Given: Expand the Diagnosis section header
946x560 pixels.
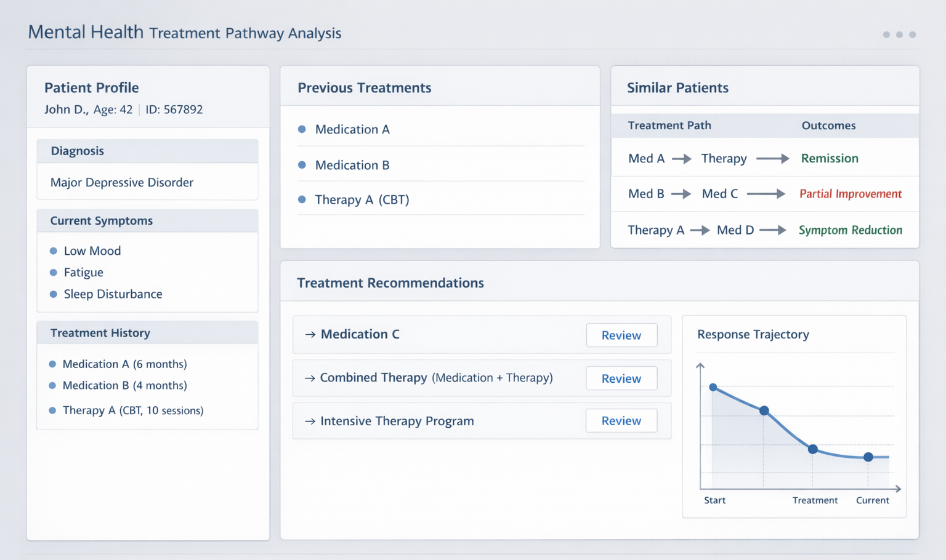Looking at the screenshot, I should (78, 151).
